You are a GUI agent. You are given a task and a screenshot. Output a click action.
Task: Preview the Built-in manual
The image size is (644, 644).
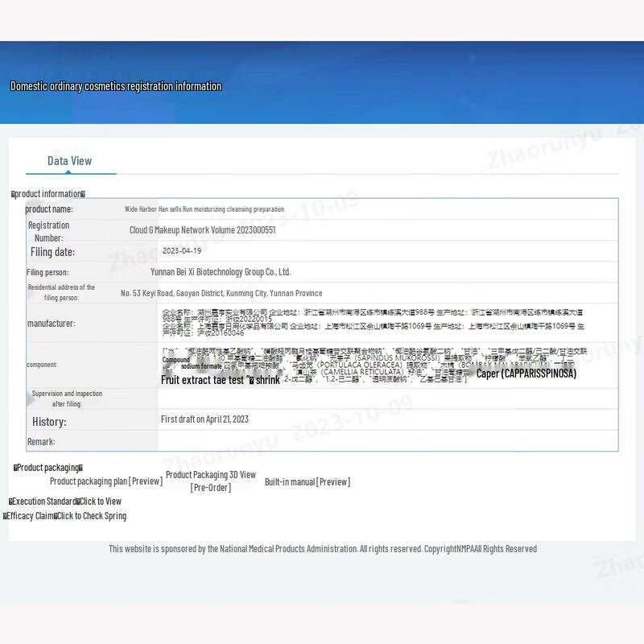click(308, 481)
